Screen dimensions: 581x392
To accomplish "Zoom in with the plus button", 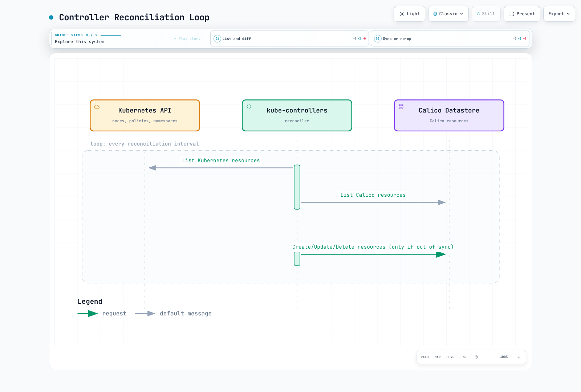I will 519,357.
